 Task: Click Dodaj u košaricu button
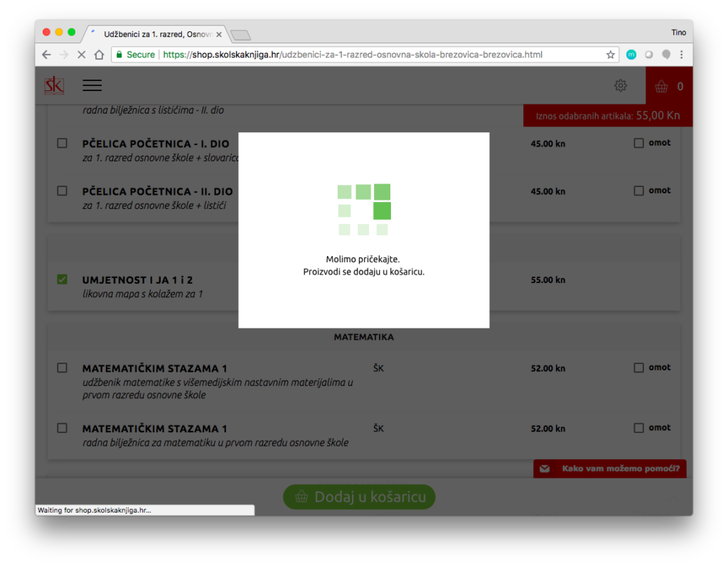pos(359,496)
